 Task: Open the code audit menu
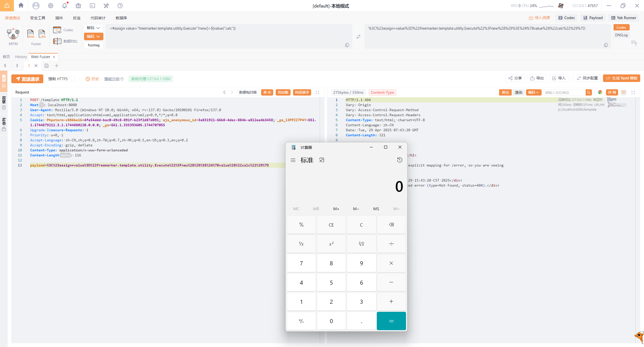[x=98, y=18]
